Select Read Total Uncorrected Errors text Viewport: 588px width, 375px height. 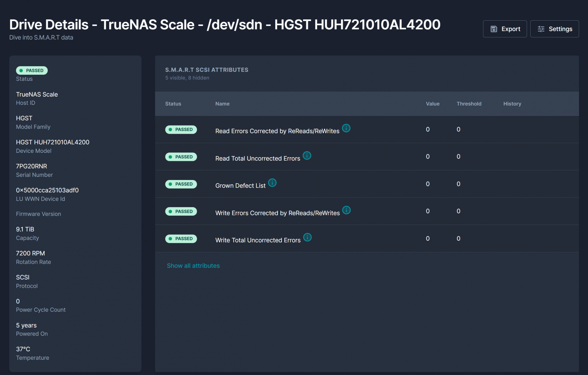[257, 158]
